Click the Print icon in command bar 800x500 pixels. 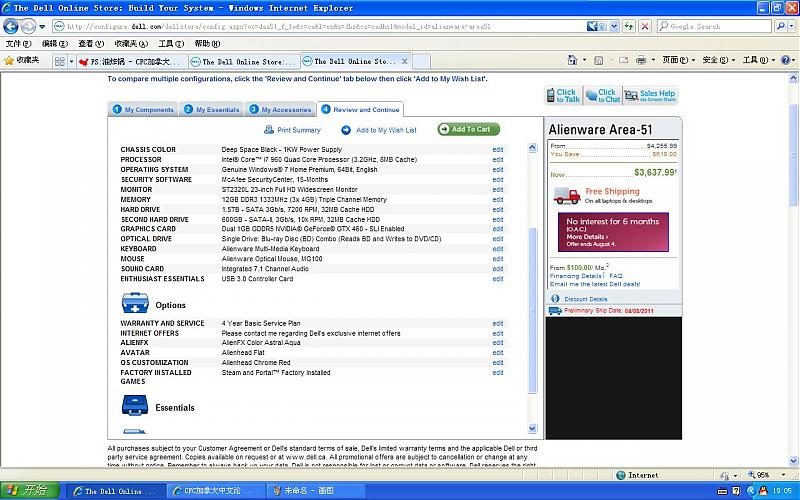point(641,60)
